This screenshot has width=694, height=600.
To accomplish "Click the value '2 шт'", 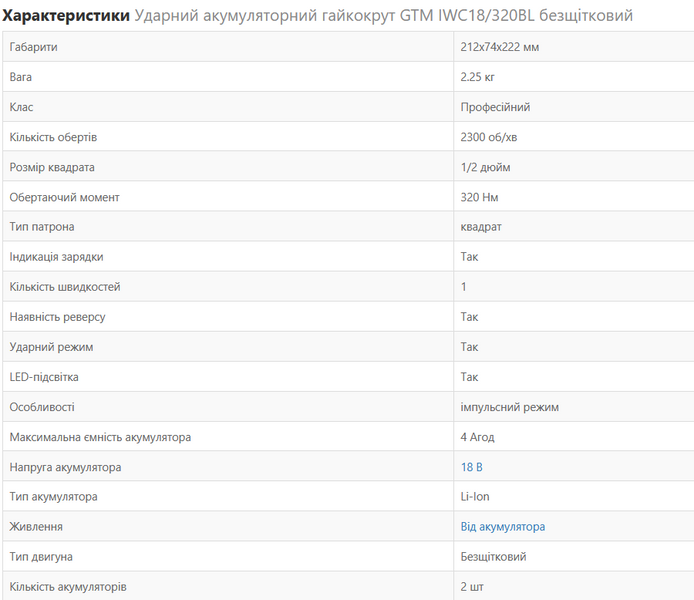I will [x=472, y=587].
